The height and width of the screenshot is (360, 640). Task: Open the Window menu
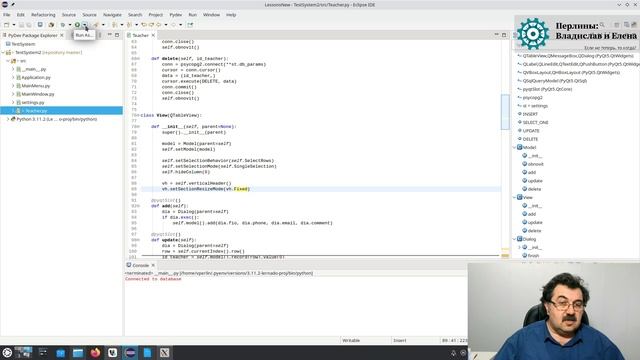[x=211, y=15]
